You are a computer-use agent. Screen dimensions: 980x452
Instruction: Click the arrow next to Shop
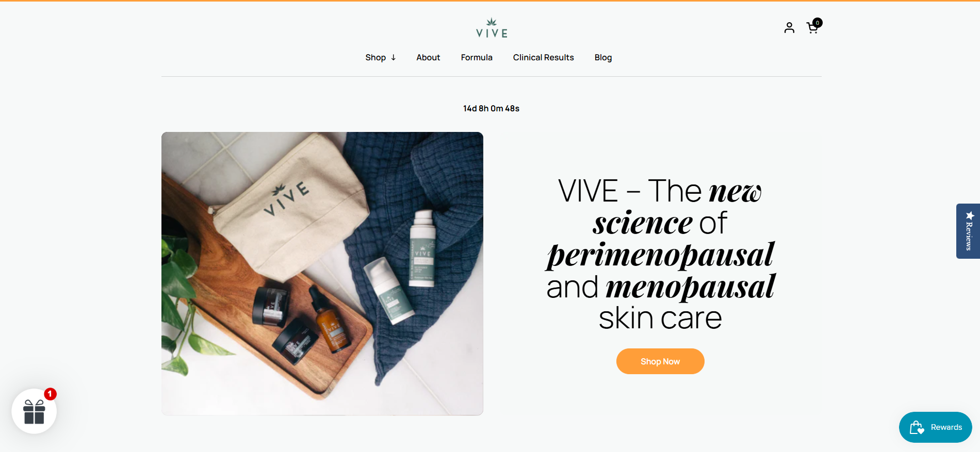pos(393,57)
